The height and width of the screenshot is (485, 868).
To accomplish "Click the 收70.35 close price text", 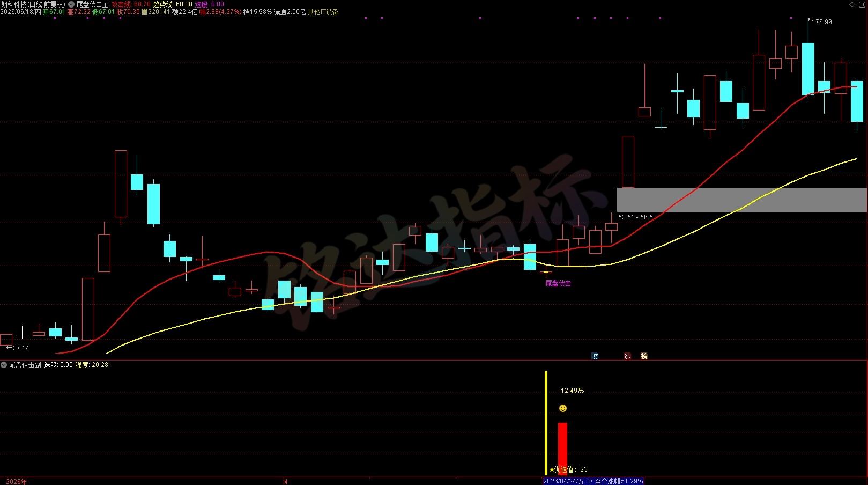I will (x=128, y=12).
